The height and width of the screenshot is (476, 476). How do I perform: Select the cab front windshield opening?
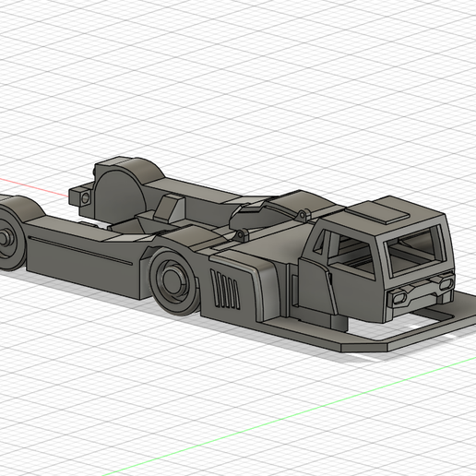tap(414, 250)
